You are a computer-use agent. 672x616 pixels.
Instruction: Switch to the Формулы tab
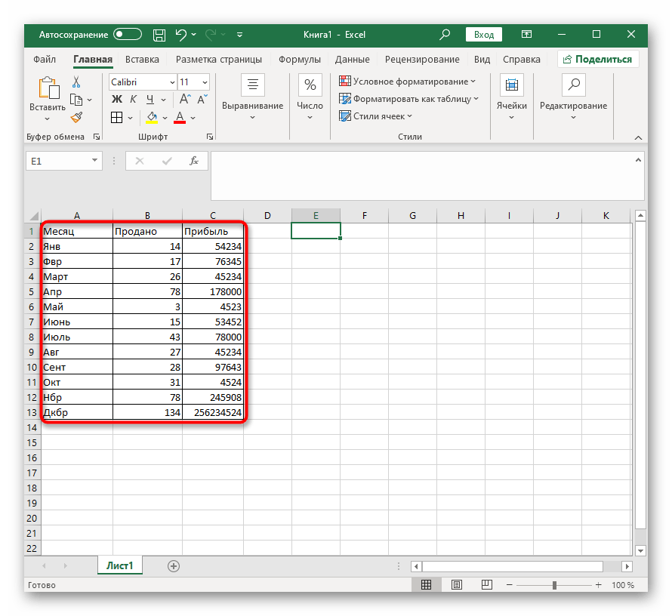300,60
